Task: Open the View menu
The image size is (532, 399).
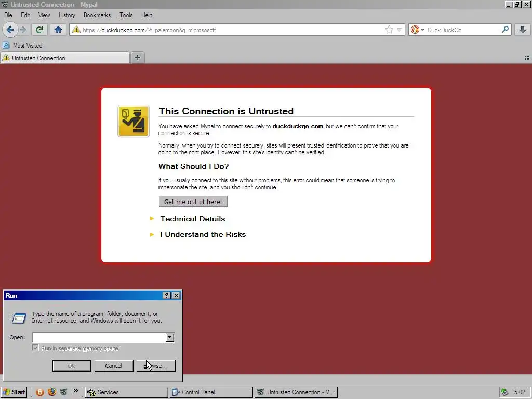Action: (44, 15)
